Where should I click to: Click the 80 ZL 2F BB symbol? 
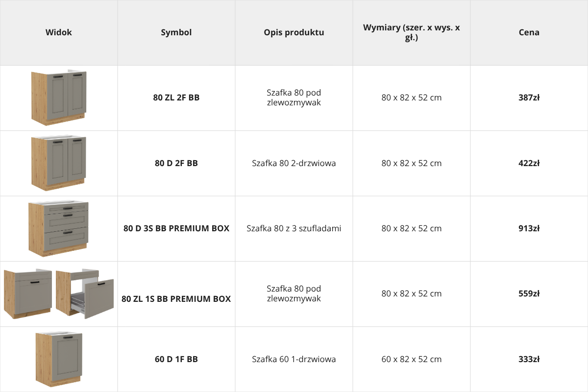(176, 98)
